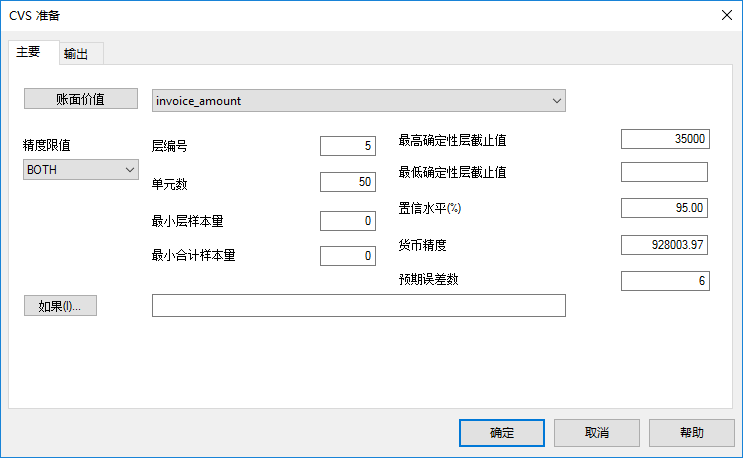This screenshot has width=743, height=458.
Task: Click the 层编号 input field
Action: click(348, 146)
